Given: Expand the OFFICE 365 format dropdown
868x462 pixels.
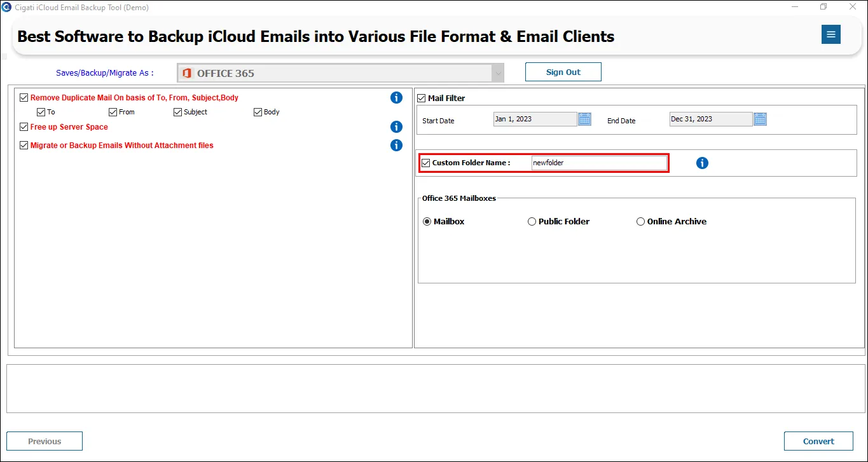Looking at the screenshot, I should point(341,73).
